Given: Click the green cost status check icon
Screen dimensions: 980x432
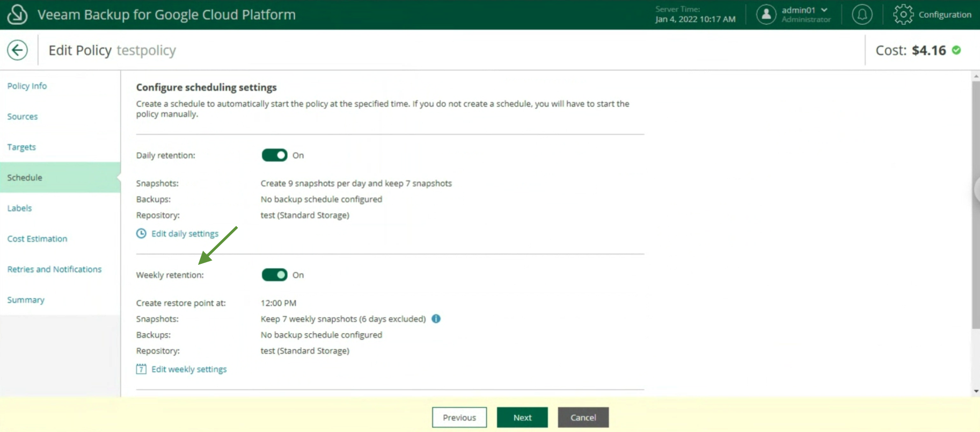Looking at the screenshot, I should (956, 50).
